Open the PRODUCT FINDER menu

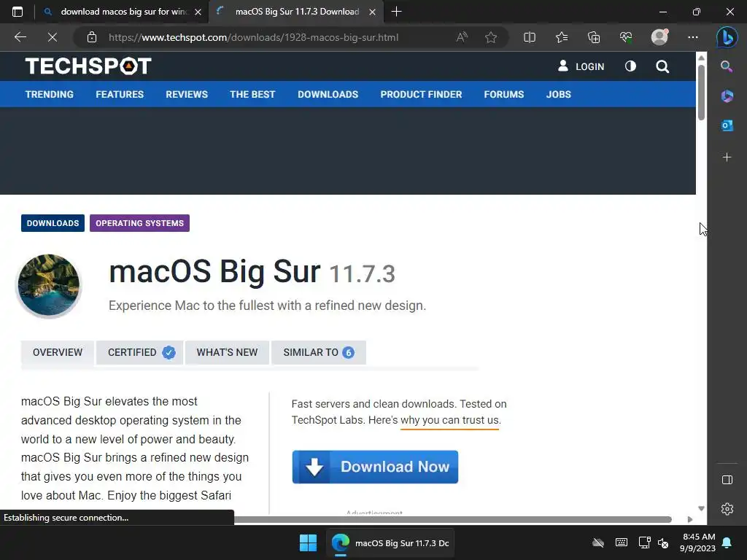pyautogui.click(x=421, y=94)
